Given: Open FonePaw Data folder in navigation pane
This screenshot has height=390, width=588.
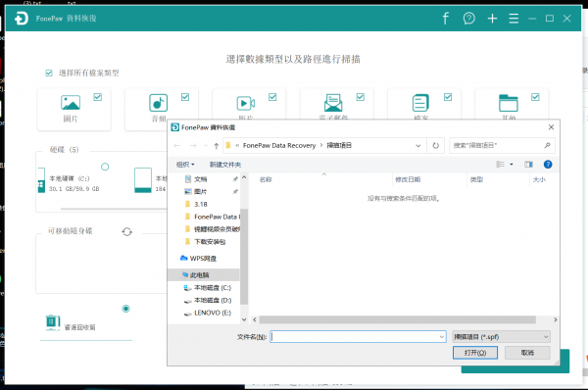Looking at the screenshot, I should (213, 217).
